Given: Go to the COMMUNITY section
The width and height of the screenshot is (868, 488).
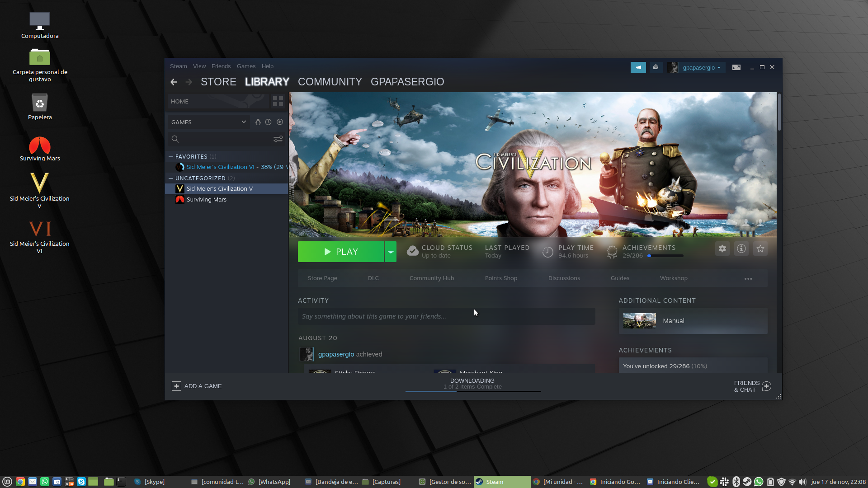Looking at the screenshot, I should [330, 82].
